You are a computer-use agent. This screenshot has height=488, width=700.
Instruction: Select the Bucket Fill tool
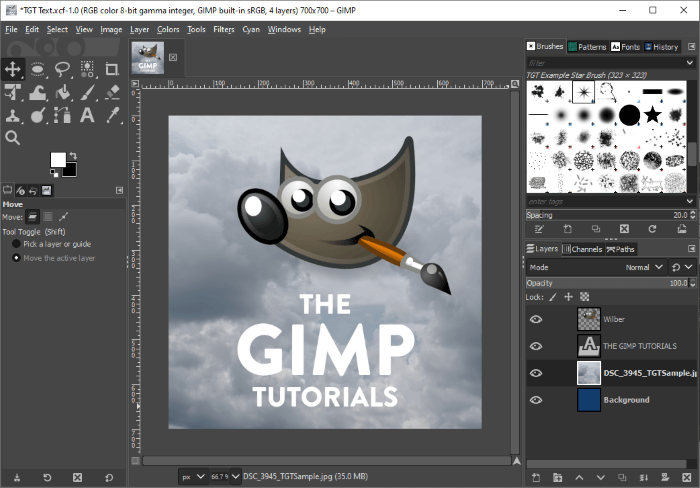pyautogui.click(x=62, y=92)
